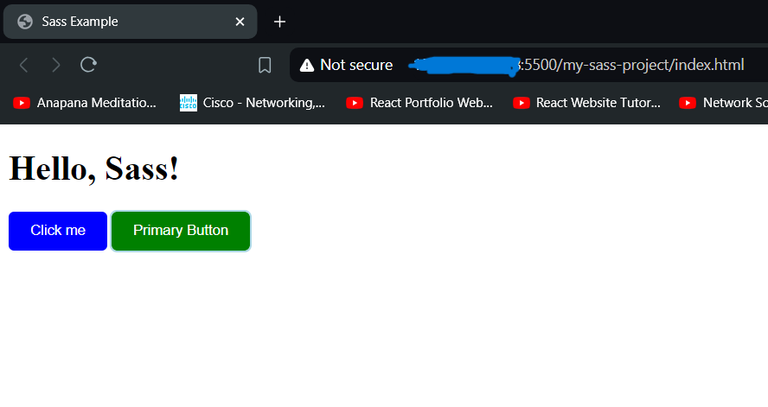Image resolution: width=768 pixels, height=407 pixels.
Task: Click the globe favicon on the Sass Example tab
Action: tap(25, 22)
